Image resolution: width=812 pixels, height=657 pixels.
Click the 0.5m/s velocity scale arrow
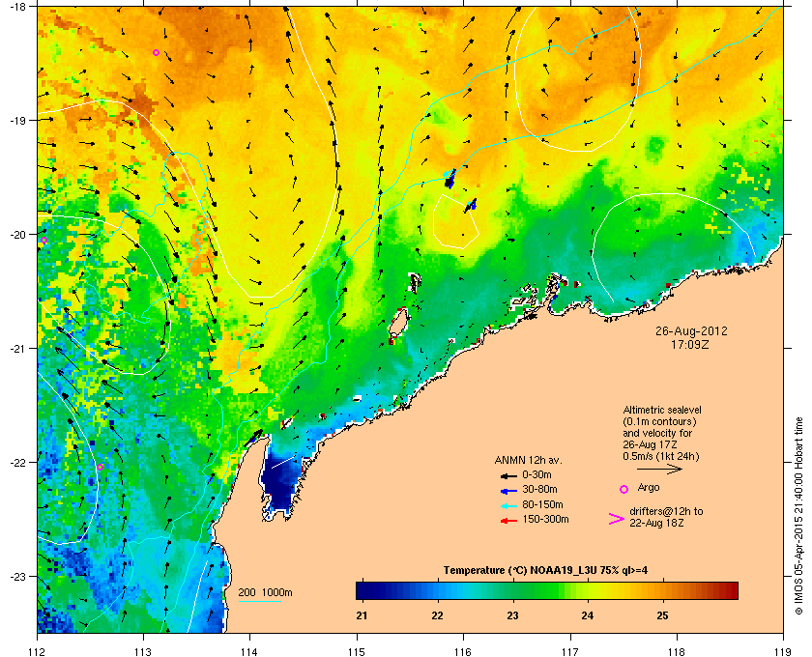tap(659, 470)
